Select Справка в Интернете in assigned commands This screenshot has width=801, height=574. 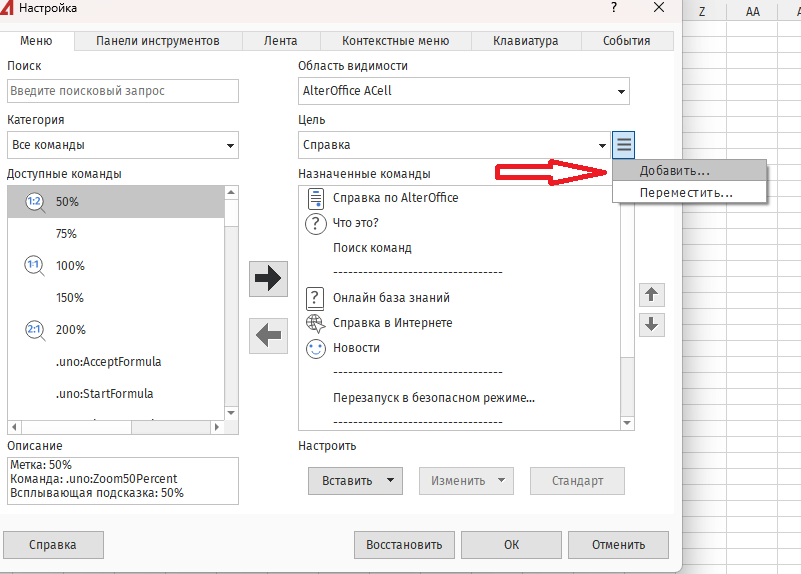pyautogui.click(x=392, y=323)
